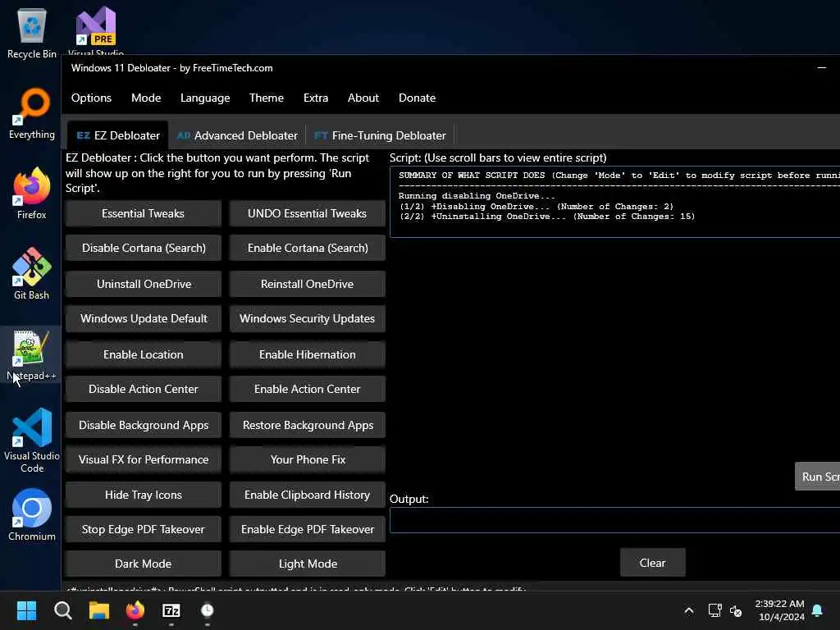Click the Light Mode button

coord(307,564)
